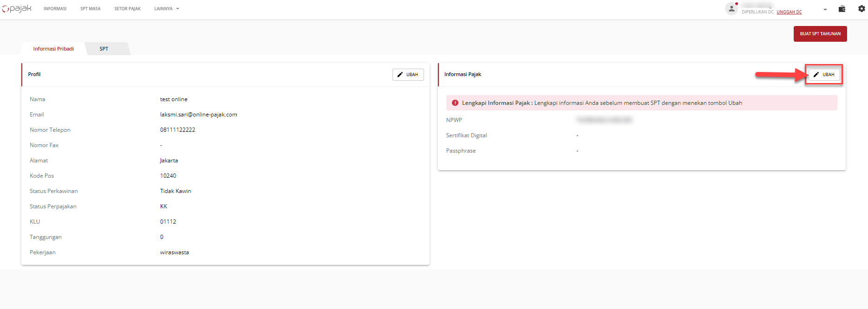Open the settings gear icon
Viewport: 868px width, 309px height.
tap(861, 9)
